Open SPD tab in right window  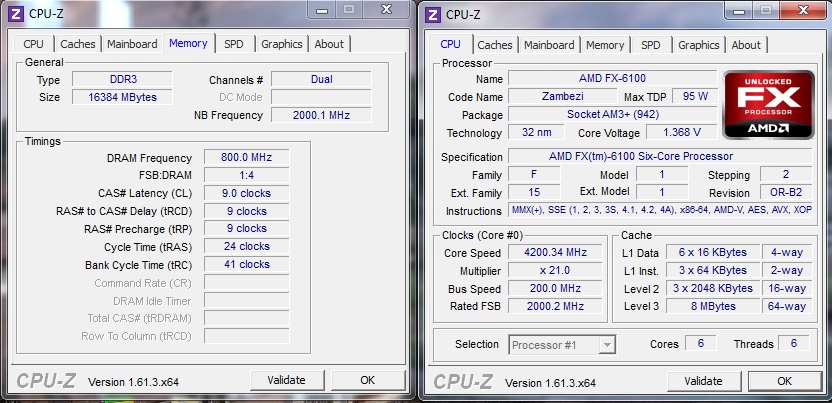[x=651, y=45]
